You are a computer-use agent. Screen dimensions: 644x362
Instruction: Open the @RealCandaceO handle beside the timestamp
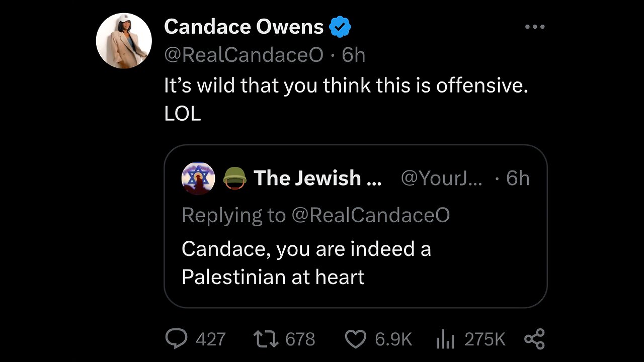coord(244,55)
